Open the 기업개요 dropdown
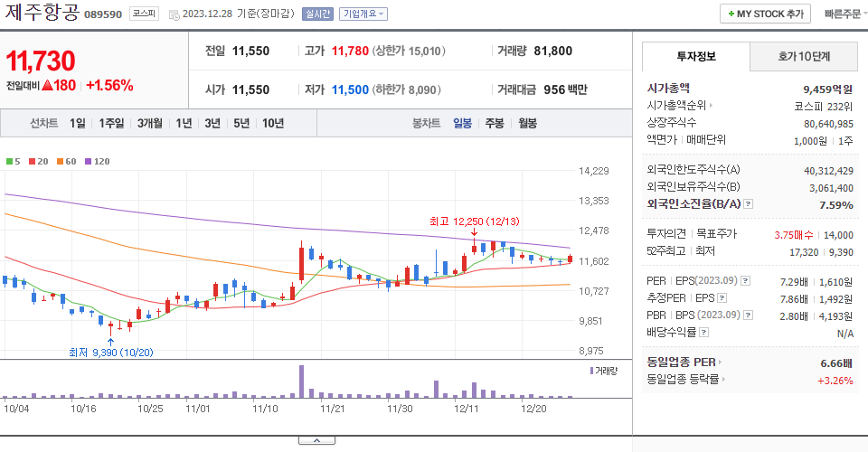The width and height of the screenshot is (868, 452). click(363, 14)
